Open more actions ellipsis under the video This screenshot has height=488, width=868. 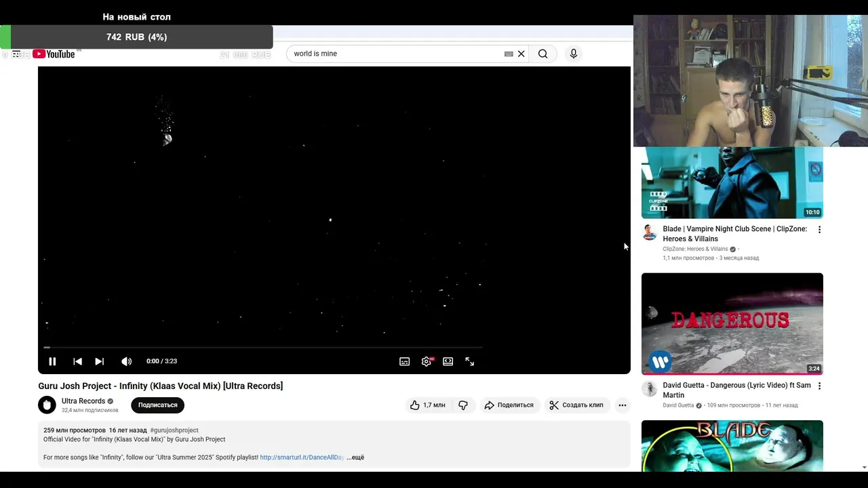point(622,405)
